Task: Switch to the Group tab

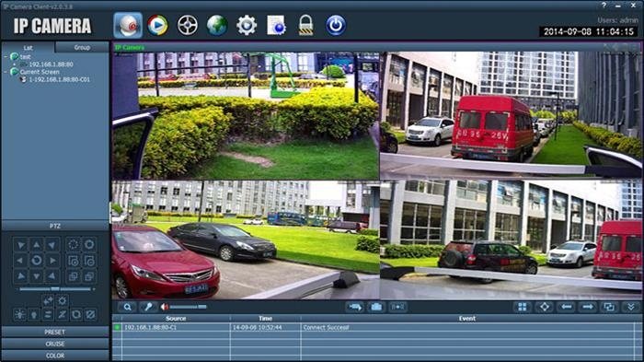Action: coord(82,47)
